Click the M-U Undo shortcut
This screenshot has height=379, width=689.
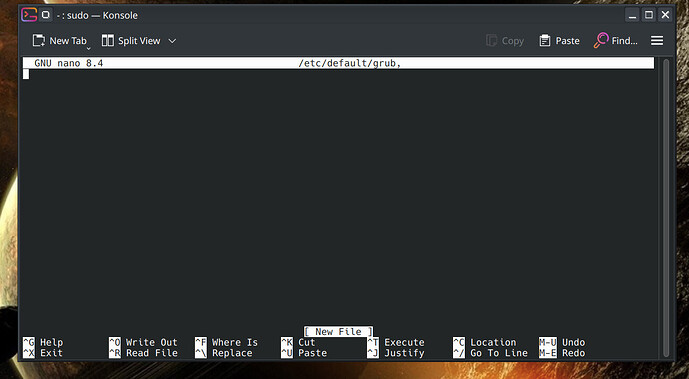(562, 342)
